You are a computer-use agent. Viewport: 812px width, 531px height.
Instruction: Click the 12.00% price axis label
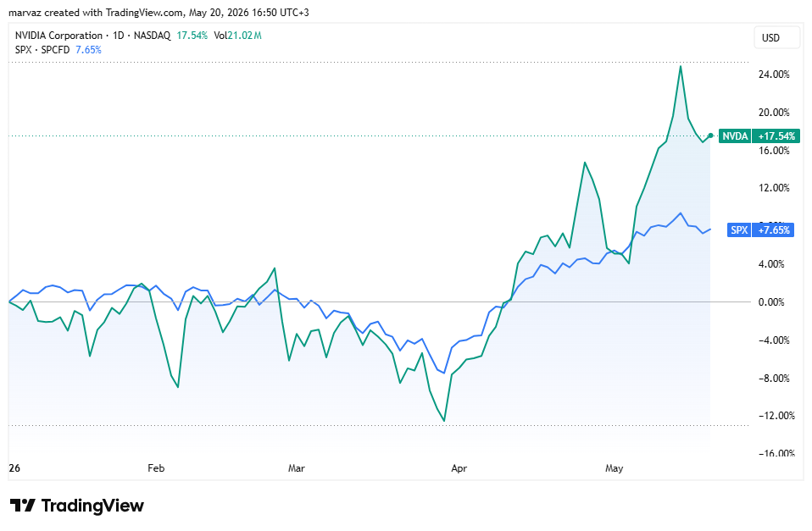[774, 188]
